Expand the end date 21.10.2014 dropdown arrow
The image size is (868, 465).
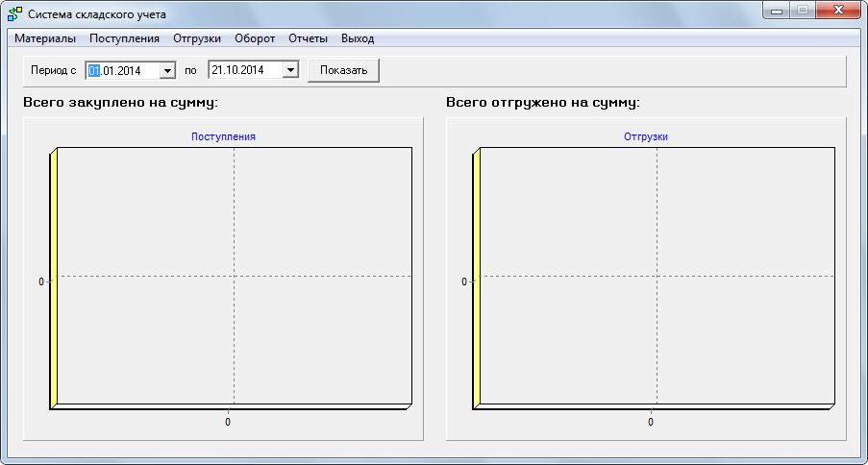click(x=290, y=70)
